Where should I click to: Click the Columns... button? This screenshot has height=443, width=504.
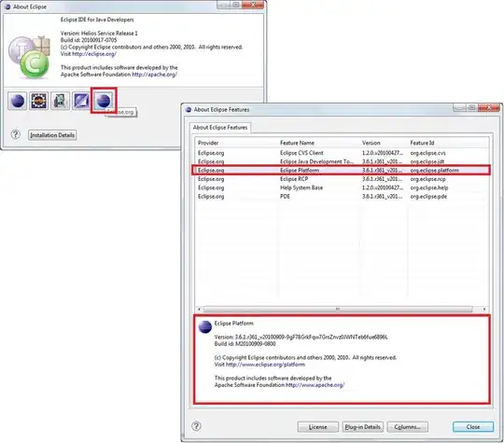(408, 427)
